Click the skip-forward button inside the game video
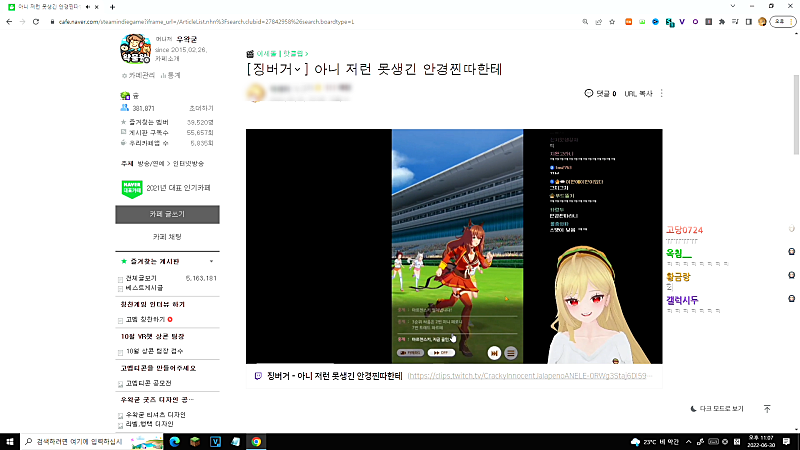Screen dimensions: 800x450 click(494, 353)
